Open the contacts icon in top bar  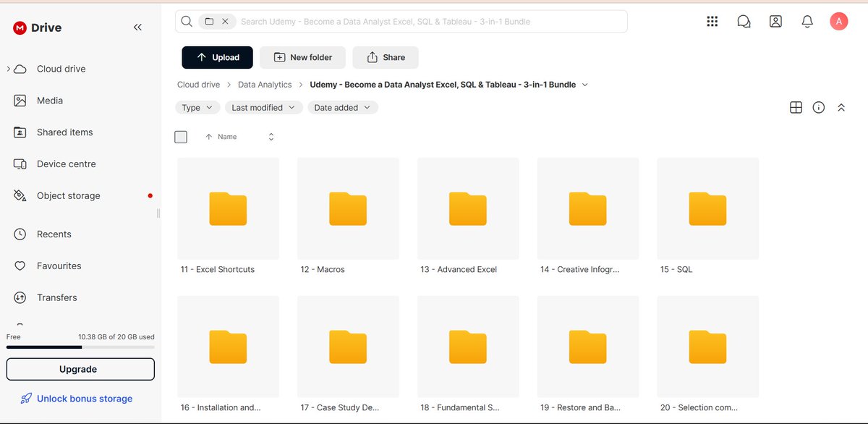(x=775, y=22)
